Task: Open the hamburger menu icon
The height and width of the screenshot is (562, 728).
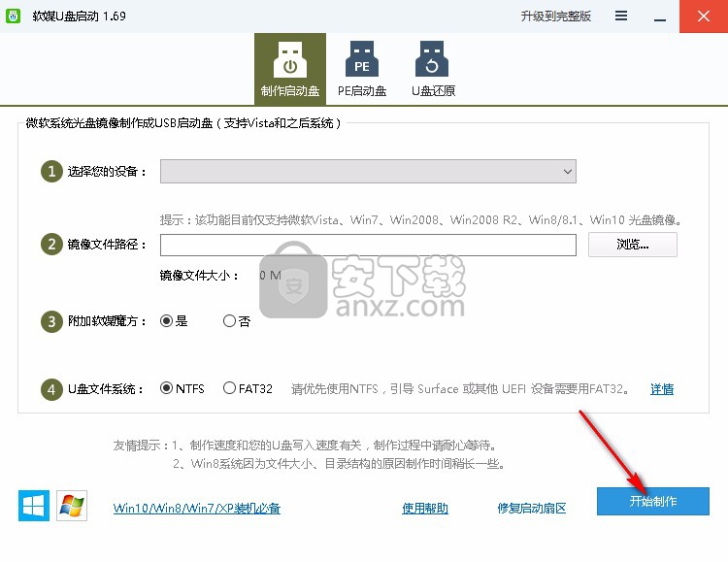Action: point(621,17)
